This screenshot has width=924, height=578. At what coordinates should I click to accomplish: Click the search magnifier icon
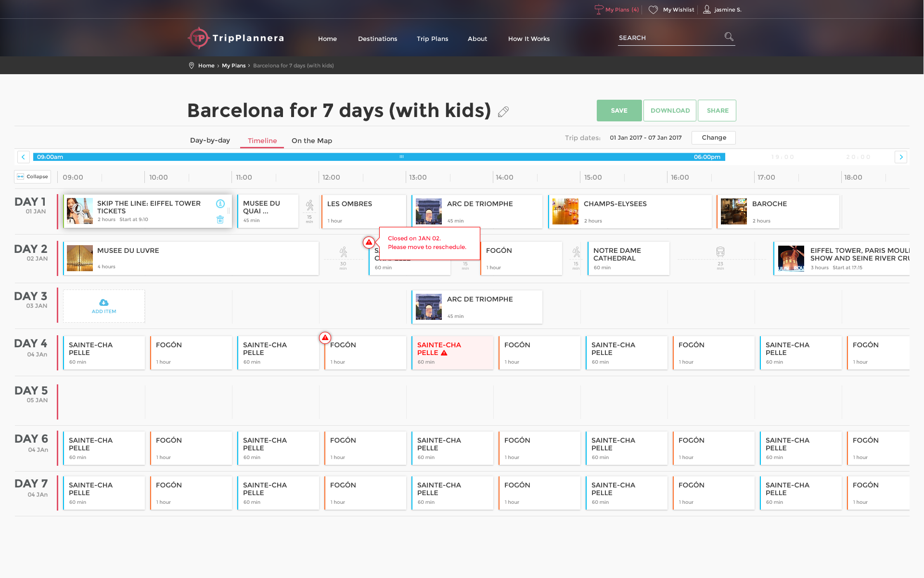729,37
